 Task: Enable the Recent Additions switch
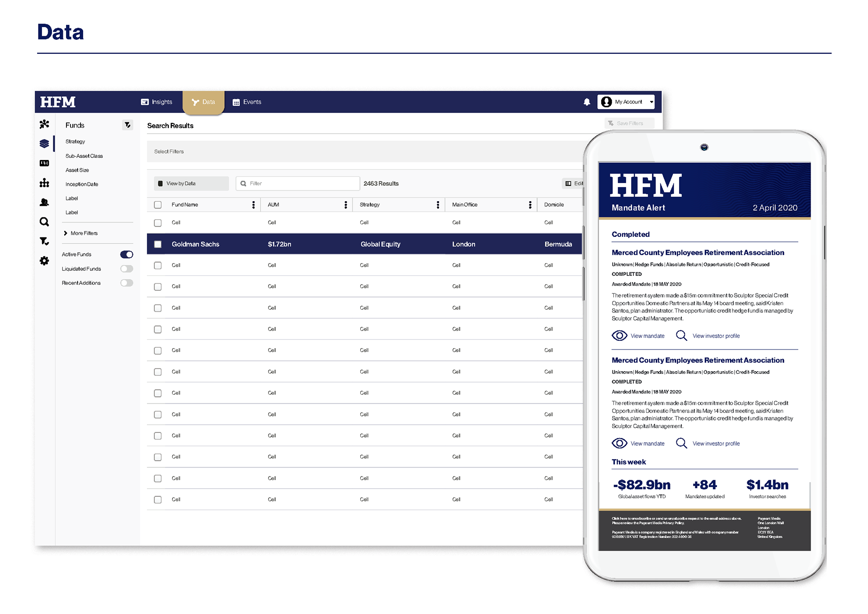click(x=127, y=283)
